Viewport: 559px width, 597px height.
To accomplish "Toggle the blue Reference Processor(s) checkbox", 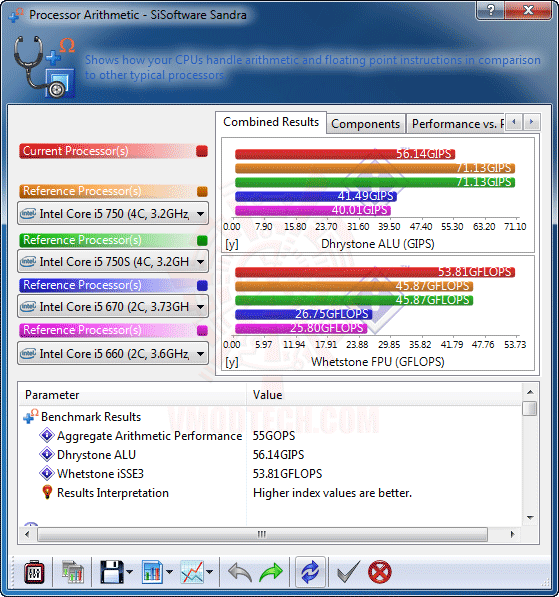I will tap(202, 286).
